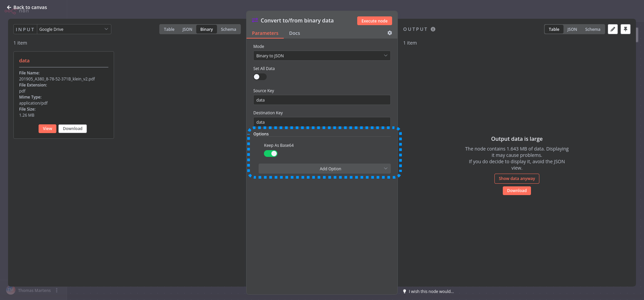Viewport: 644px width, 300px height.
Task: Switch output view to JSON
Action: point(572,29)
